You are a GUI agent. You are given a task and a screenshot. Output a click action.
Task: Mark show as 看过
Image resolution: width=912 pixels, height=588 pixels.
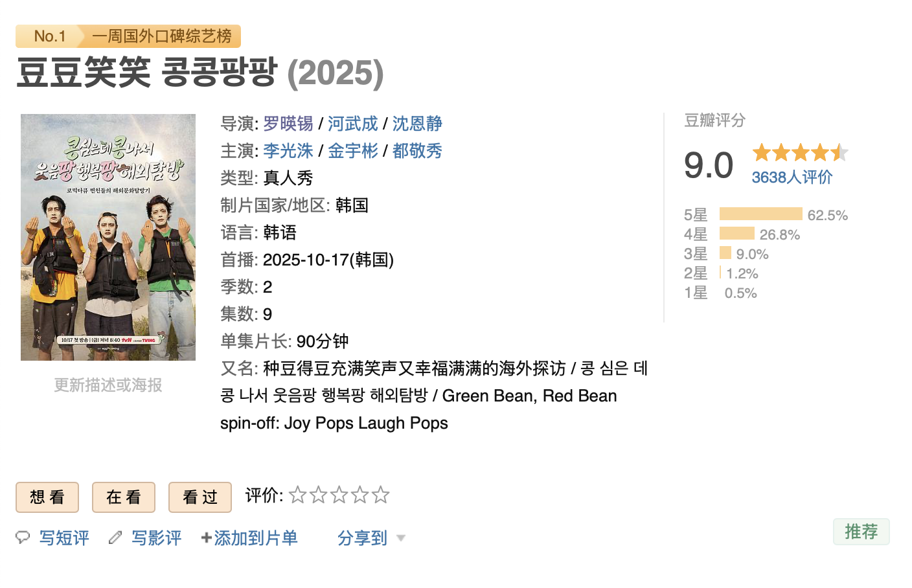(200, 497)
